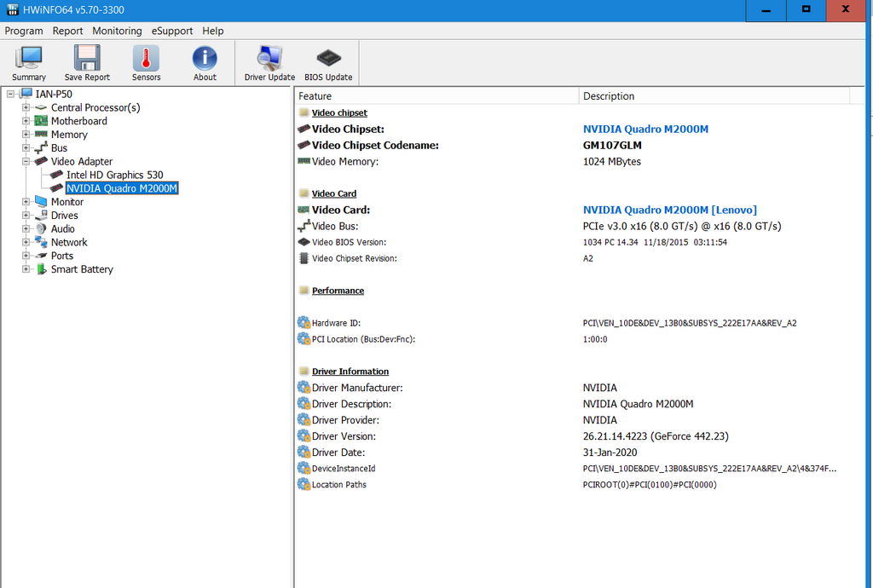Click the Intel HD Graphics 530 card icon
The width and height of the screenshot is (873, 588).
pyautogui.click(x=56, y=175)
